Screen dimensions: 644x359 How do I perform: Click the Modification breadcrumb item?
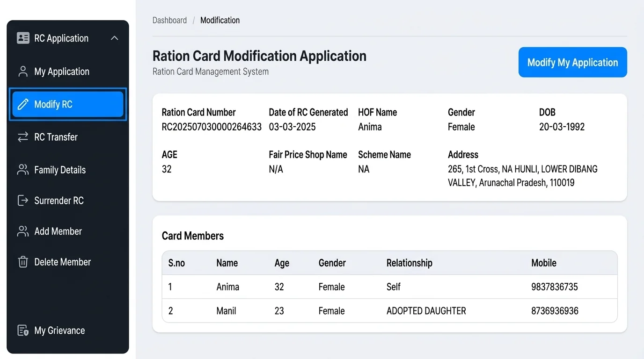click(220, 20)
